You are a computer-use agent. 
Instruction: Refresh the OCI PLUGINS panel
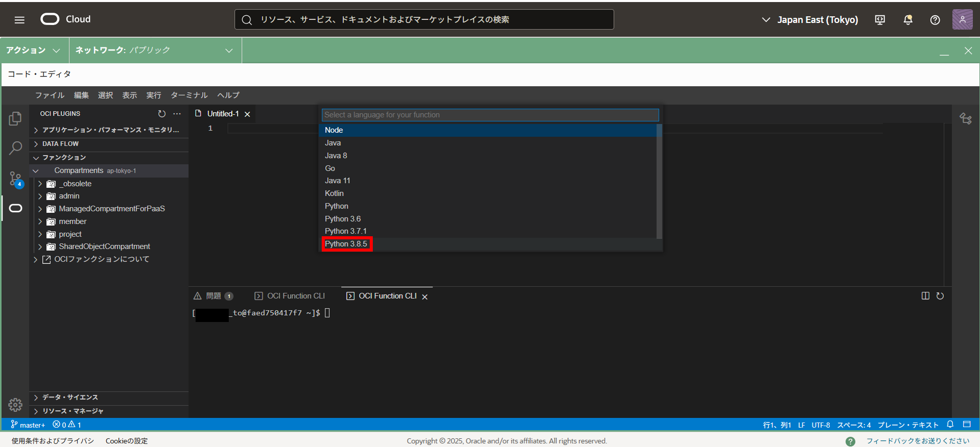tap(162, 114)
